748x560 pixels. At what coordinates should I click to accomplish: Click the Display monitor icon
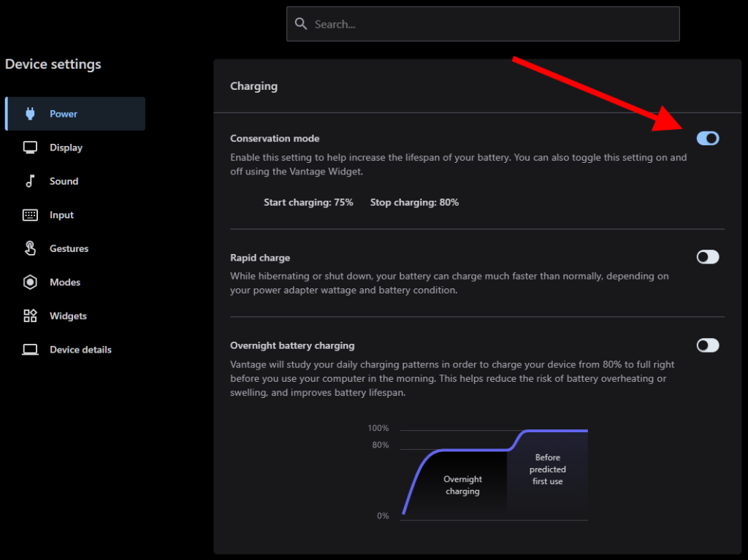[x=30, y=147]
